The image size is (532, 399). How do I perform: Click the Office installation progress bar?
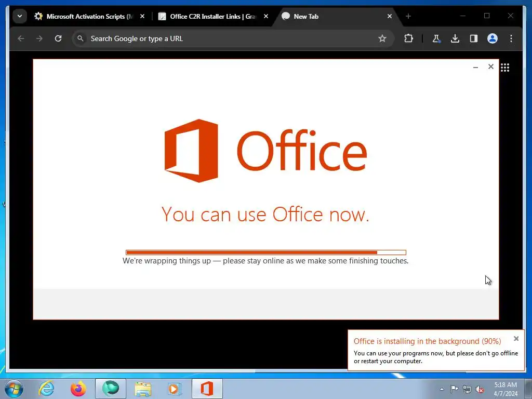[265, 252]
